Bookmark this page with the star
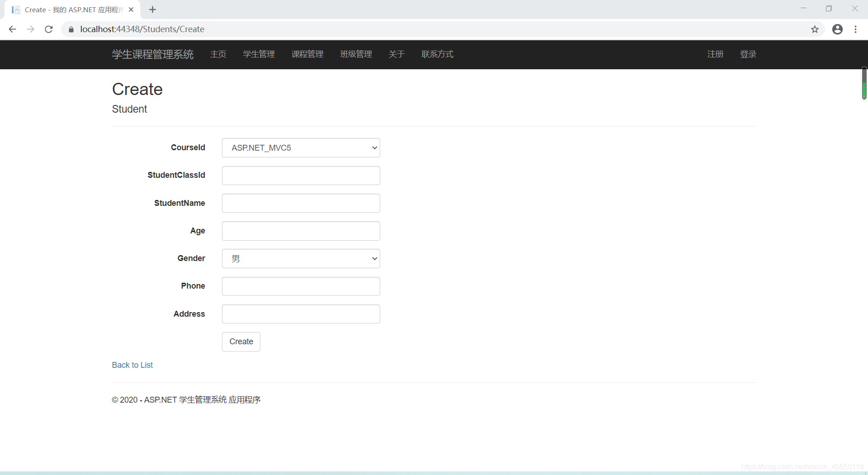The height and width of the screenshot is (475, 868). (x=815, y=29)
